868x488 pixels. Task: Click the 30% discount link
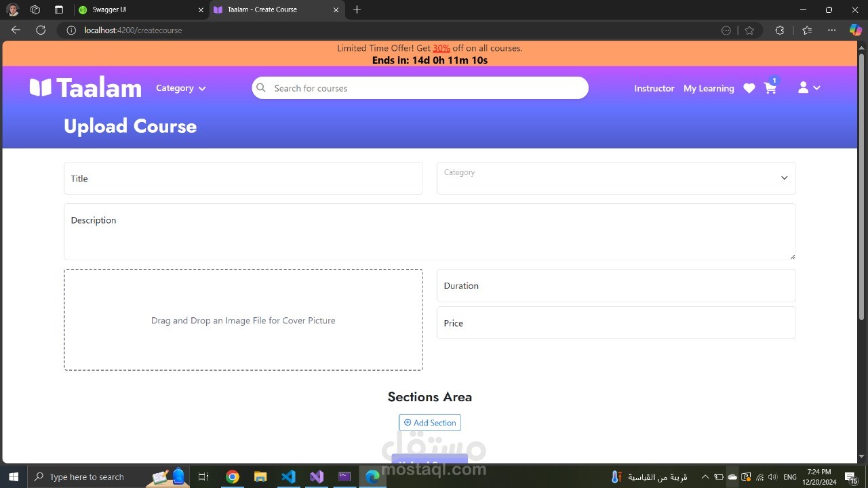[441, 48]
